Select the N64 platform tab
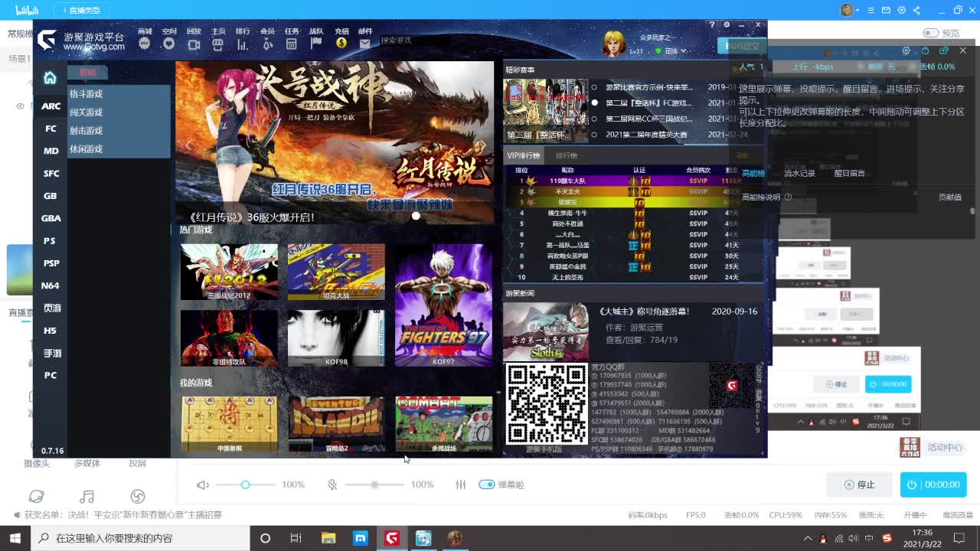Viewport: 980px width, 551px height. click(51, 285)
